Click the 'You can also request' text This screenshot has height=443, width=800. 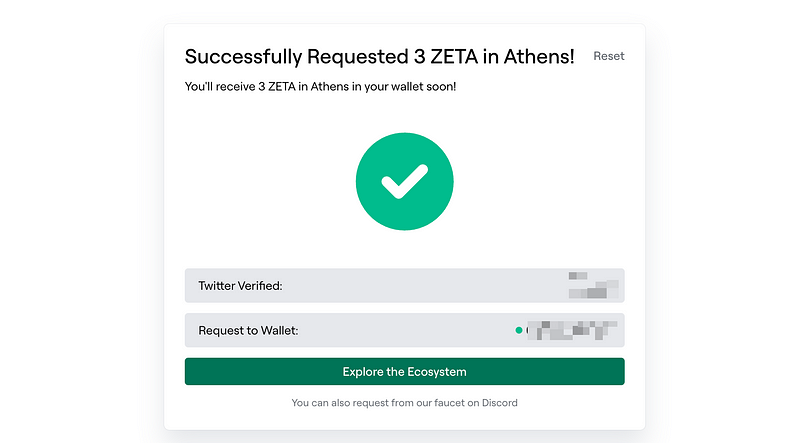coord(405,403)
